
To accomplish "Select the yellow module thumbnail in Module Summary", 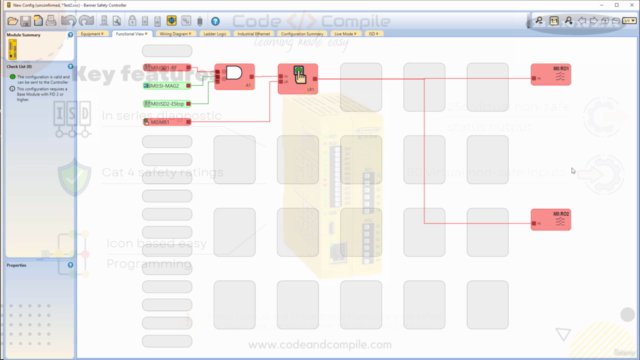I will [x=13, y=49].
